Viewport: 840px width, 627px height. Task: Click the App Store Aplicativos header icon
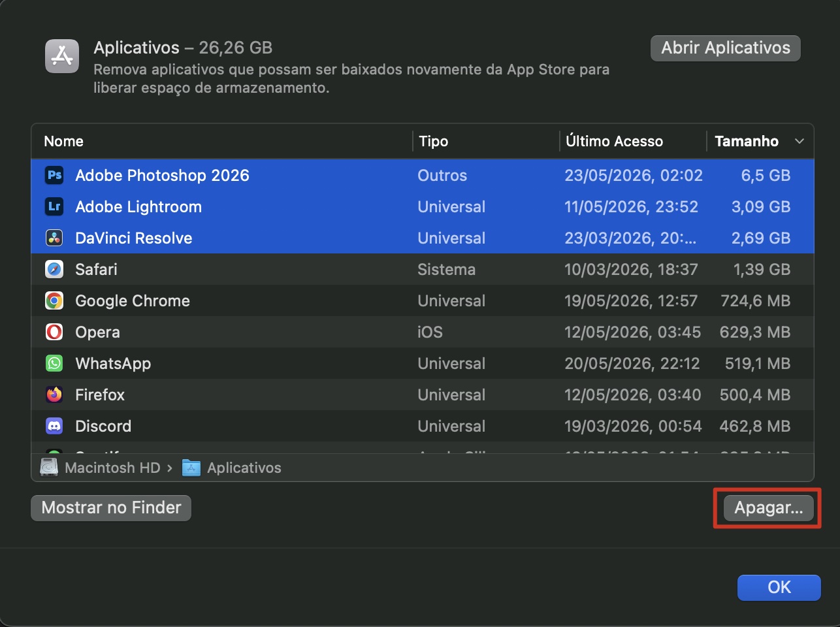point(62,56)
